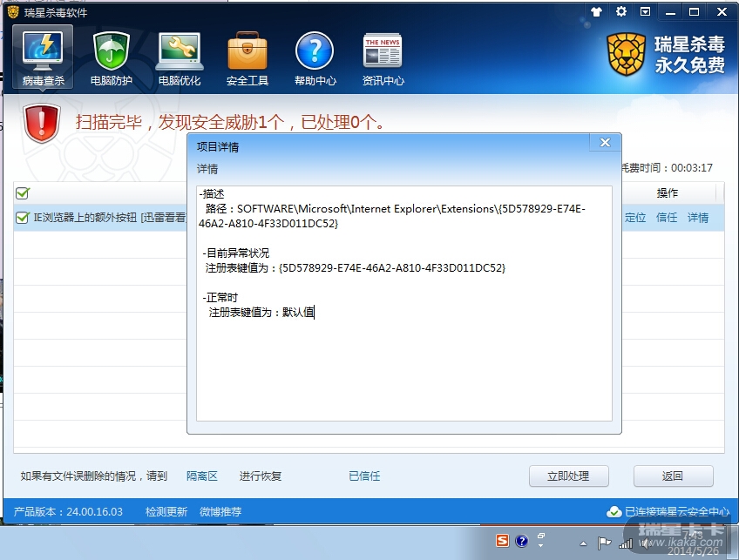Click the 注册表键值为：默认值 line

pos(261,313)
